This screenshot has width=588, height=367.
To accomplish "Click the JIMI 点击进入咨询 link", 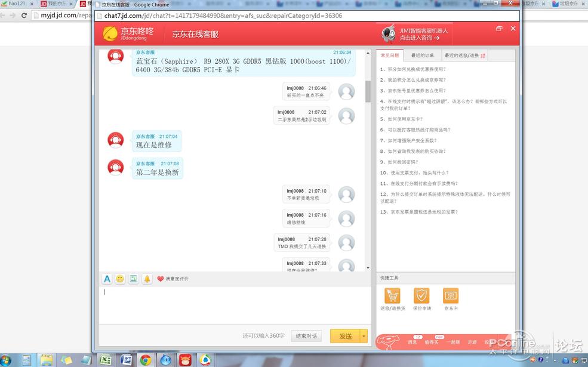I will click(420, 38).
